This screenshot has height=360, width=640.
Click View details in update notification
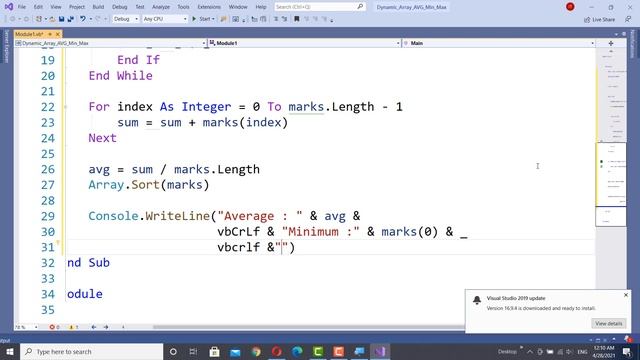pyautogui.click(x=608, y=323)
